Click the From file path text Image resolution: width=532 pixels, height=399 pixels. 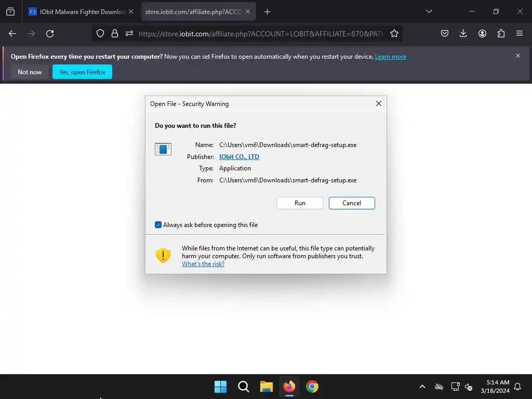tap(288, 180)
